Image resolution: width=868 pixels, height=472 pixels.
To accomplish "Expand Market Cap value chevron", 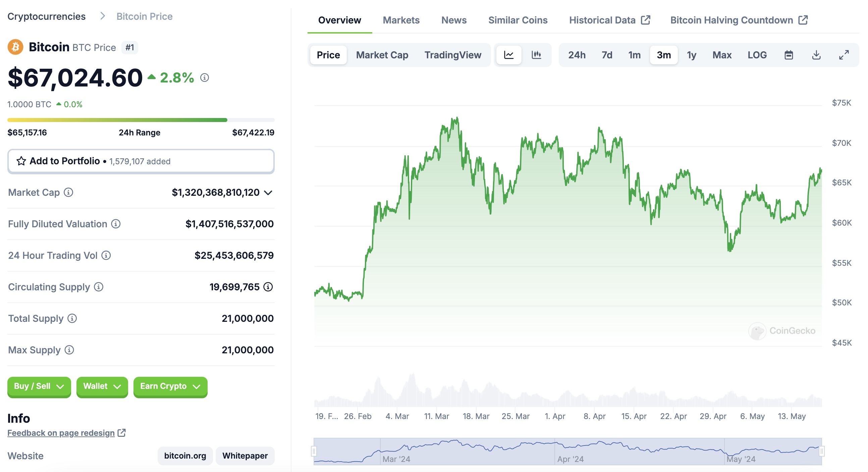I will point(268,193).
